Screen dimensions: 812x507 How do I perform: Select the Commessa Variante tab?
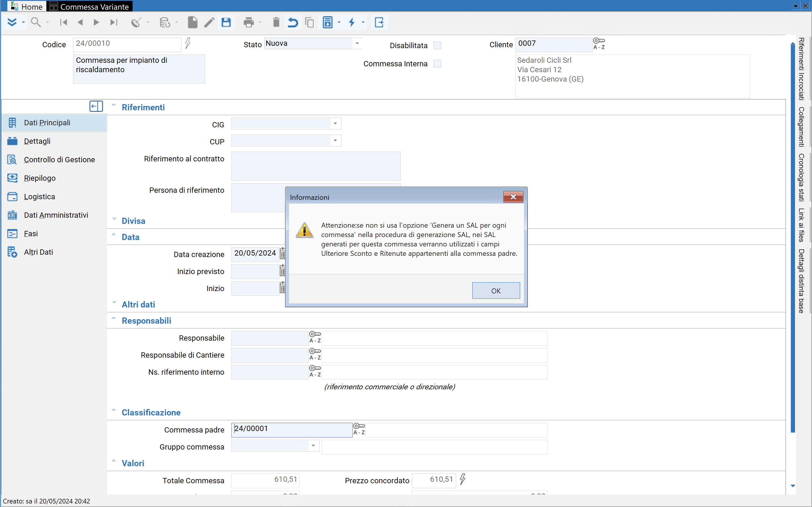(x=90, y=6)
